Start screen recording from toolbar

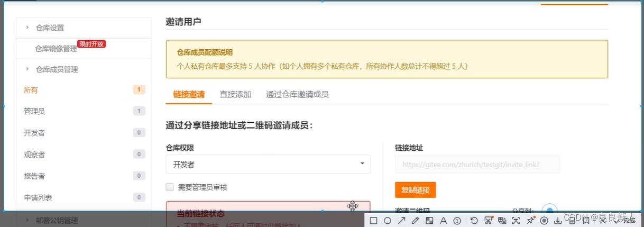tap(544, 221)
